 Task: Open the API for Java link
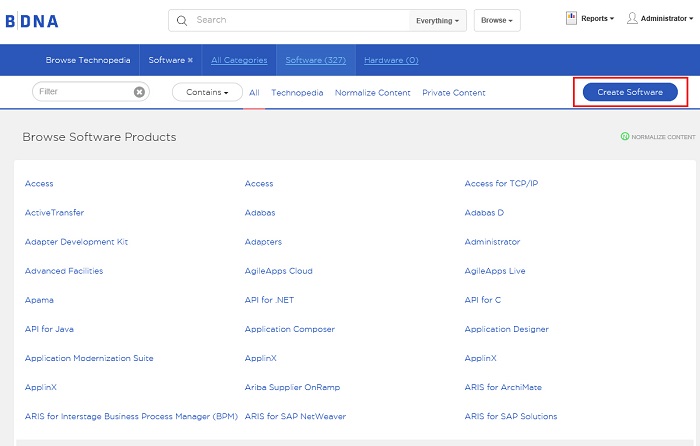pyautogui.click(x=49, y=329)
